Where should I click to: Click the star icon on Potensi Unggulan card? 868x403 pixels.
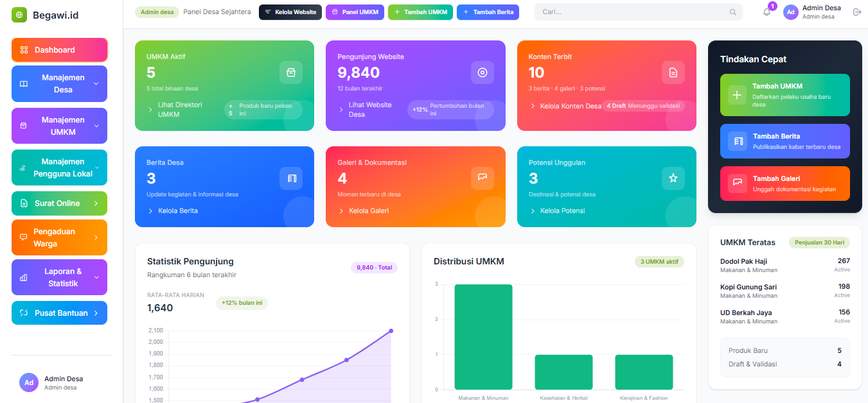[x=673, y=178]
